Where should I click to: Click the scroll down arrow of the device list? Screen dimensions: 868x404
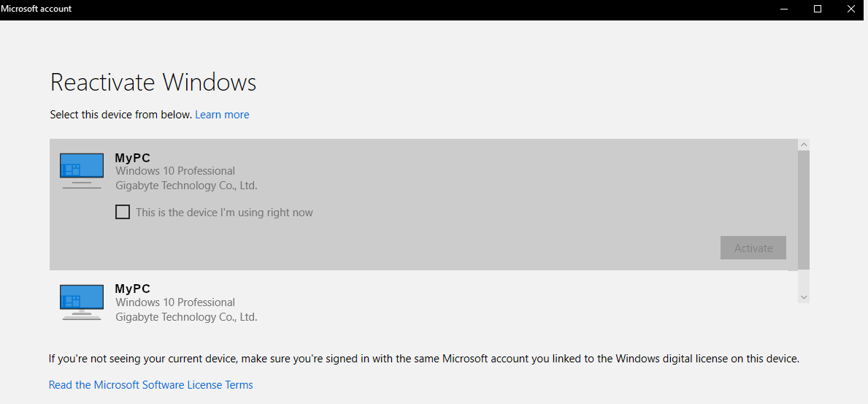804,297
